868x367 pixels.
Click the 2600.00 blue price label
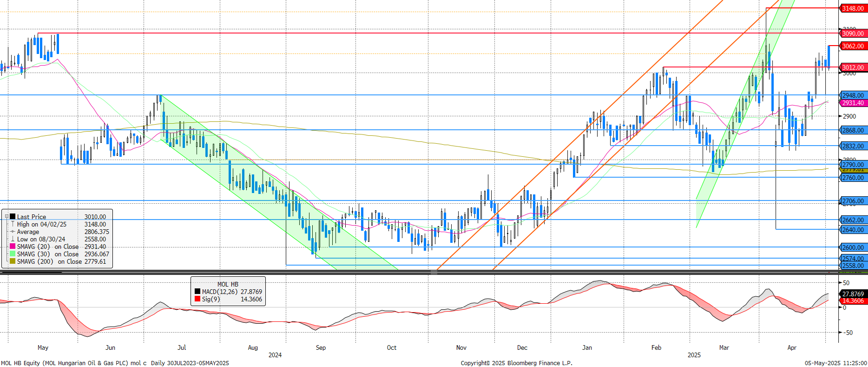coord(853,247)
